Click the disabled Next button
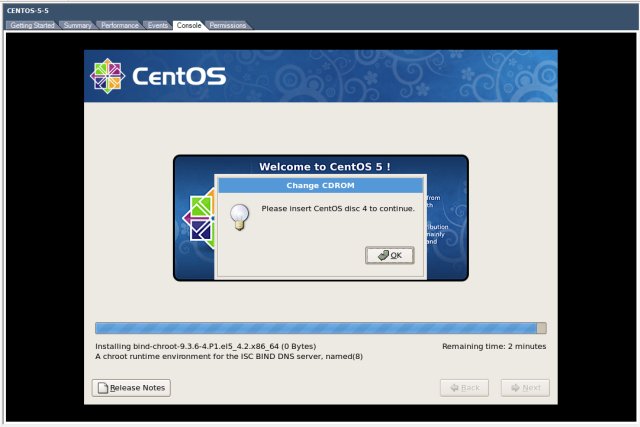Image resolution: width=640 pixels, height=427 pixels. (525, 388)
